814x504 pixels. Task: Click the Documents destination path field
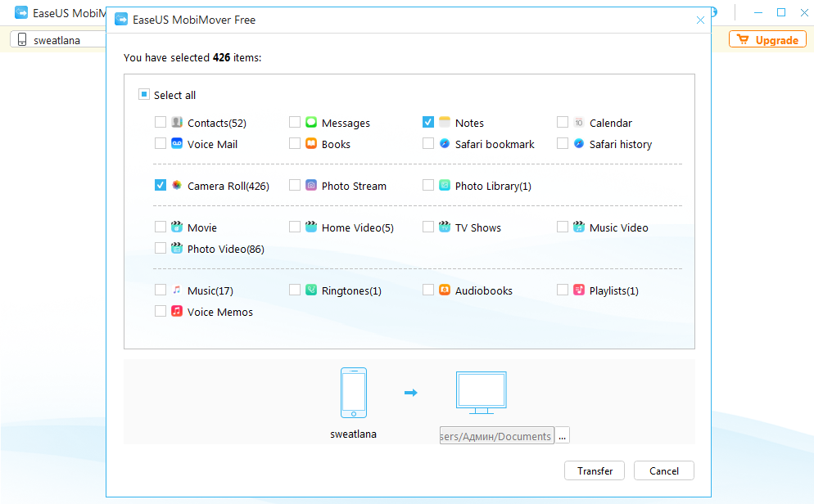[496, 436]
